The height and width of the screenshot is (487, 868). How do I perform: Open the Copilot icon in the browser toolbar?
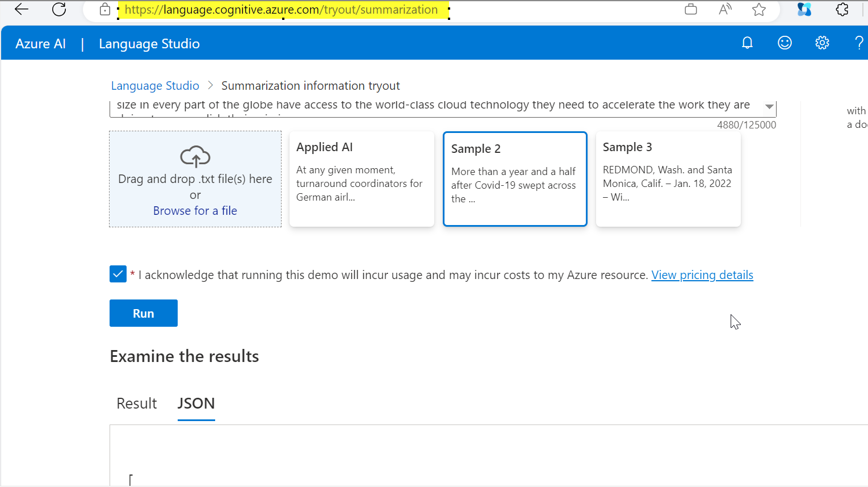(804, 9)
